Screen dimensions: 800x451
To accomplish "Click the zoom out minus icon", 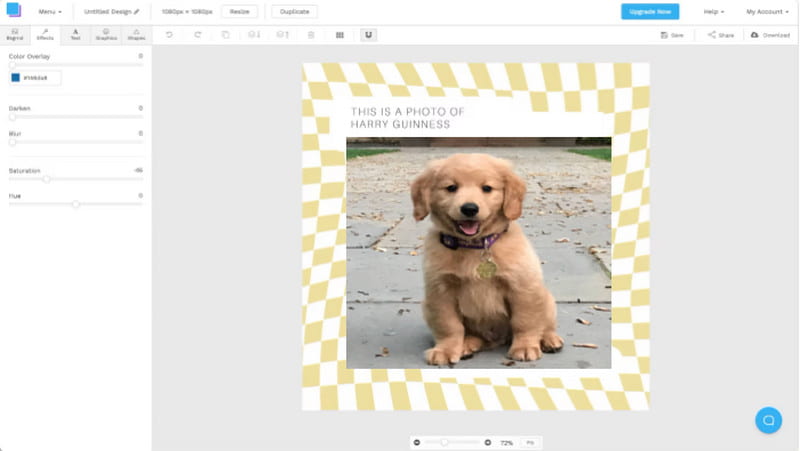I will (417, 442).
